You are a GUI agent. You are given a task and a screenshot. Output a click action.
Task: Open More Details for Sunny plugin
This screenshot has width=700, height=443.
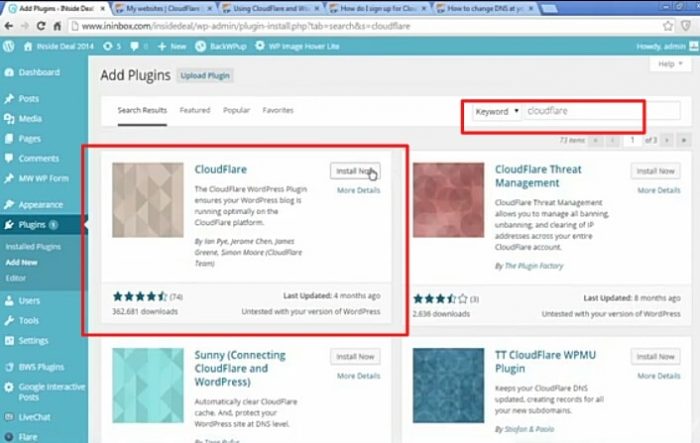click(358, 376)
